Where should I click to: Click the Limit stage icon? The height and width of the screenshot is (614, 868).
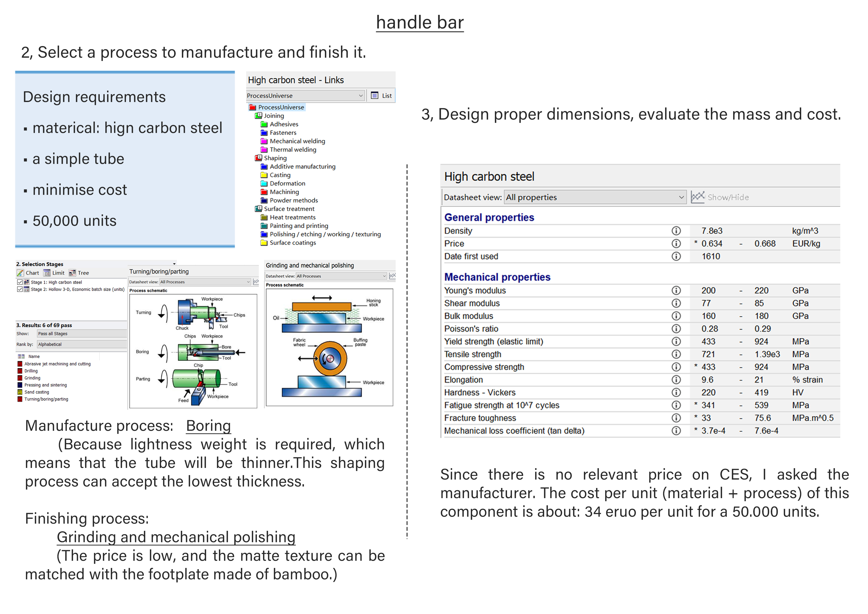[x=47, y=273]
